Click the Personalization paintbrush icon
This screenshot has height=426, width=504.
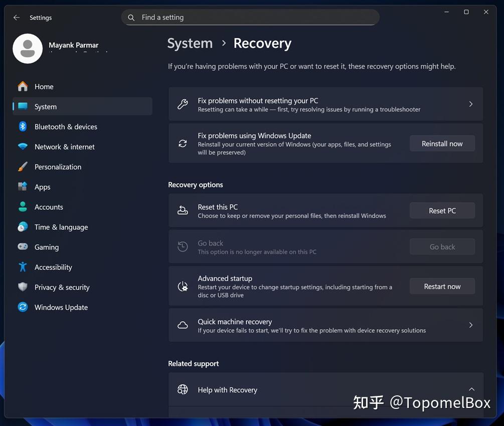(x=23, y=167)
